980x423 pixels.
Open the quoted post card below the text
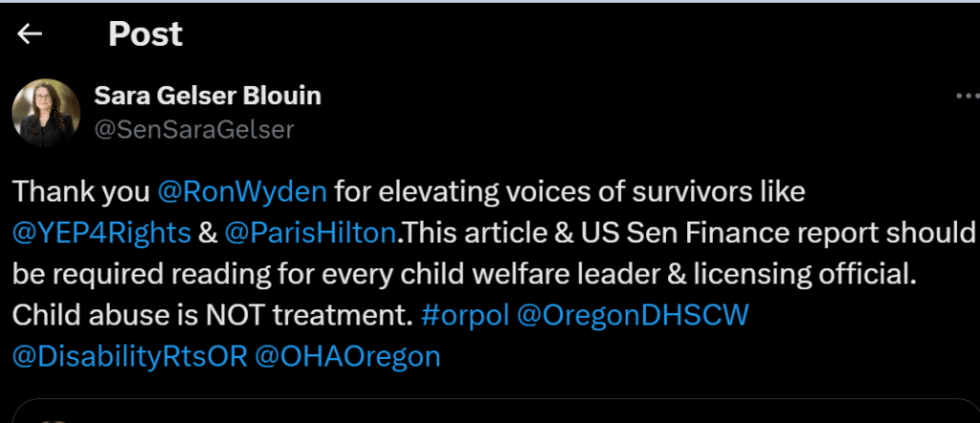tap(490, 412)
